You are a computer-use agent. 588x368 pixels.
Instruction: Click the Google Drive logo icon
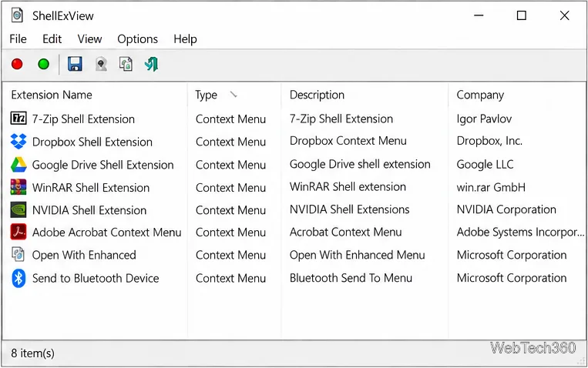(18, 165)
